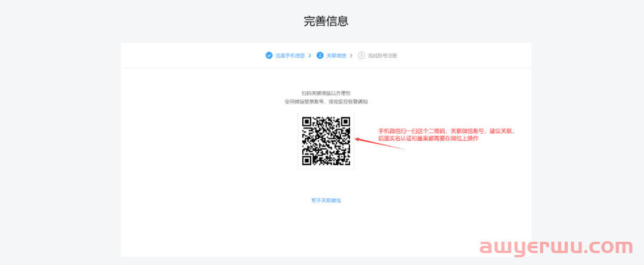Select the '关联微信' step label
This screenshot has height=265, width=644.
336,56
